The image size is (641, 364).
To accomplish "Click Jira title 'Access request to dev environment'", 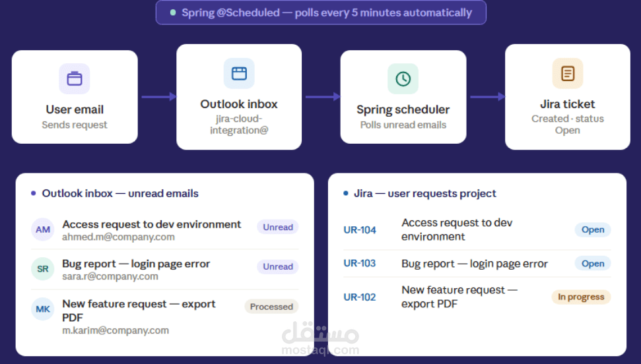I will pyautogui.click(x=457, y=229).
